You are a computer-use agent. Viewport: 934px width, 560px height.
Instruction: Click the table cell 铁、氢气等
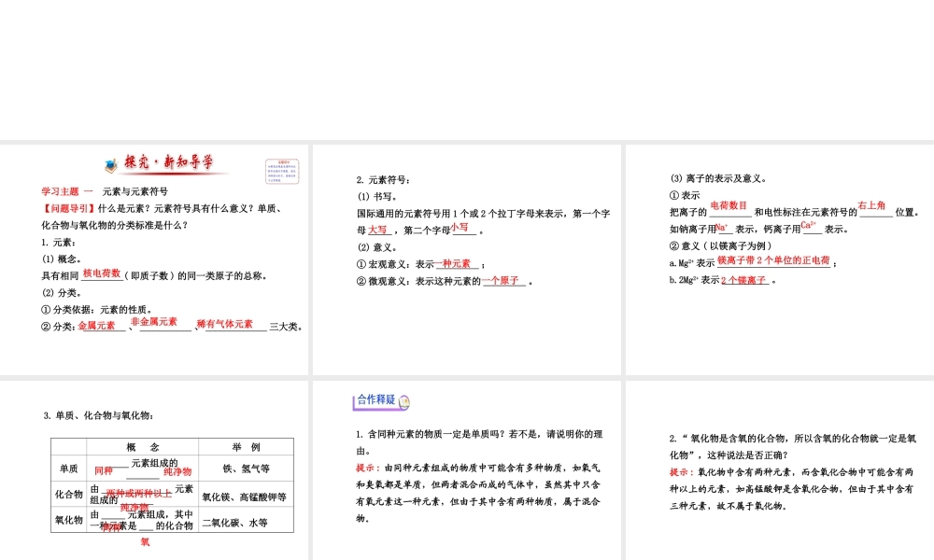pos(246,469)
